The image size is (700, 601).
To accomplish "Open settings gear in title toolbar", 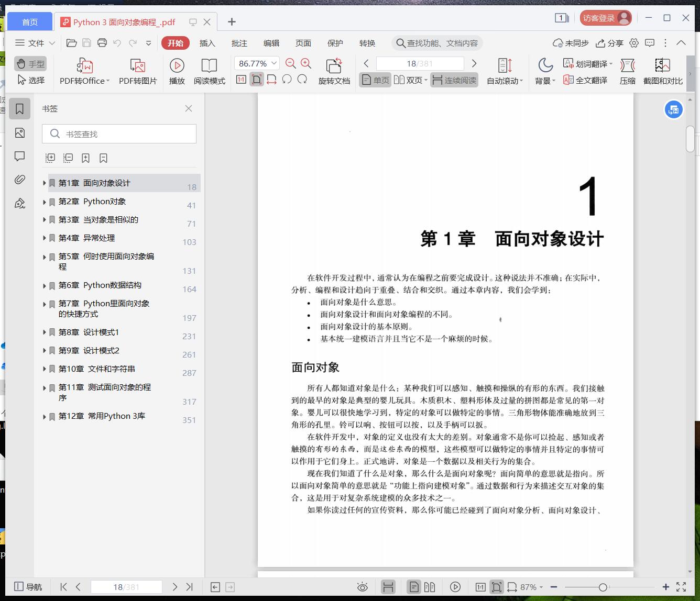I will tap(634, 43).
